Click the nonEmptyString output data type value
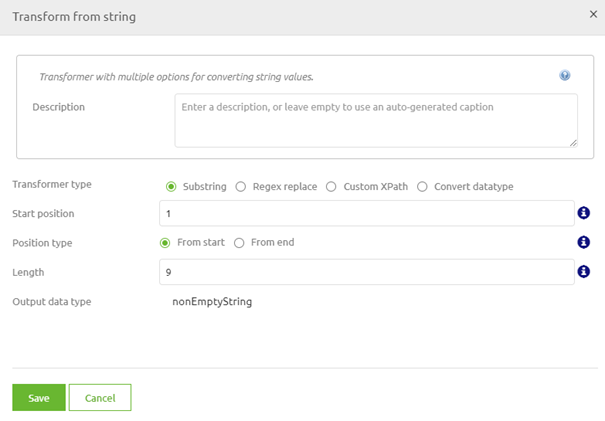Viewport: 605px width, 421px height. click(x=212, y=302)
